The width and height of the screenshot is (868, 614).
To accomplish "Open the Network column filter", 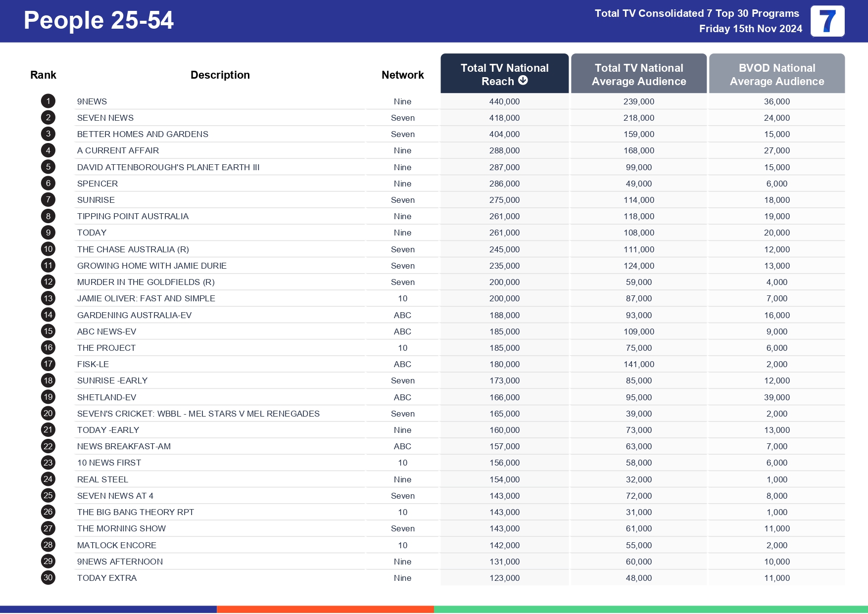I will (x=402, y=74).
